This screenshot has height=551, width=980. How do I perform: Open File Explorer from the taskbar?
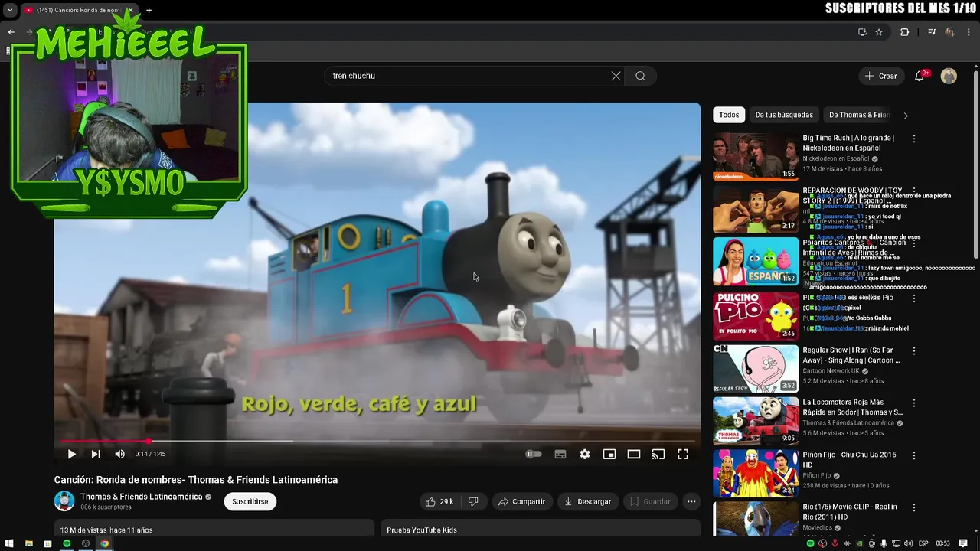pyautogui.click(x=28, y=543)
